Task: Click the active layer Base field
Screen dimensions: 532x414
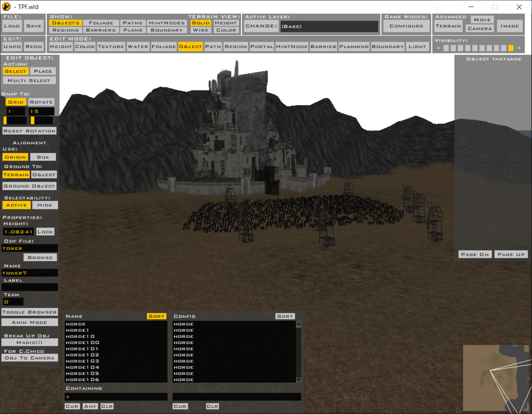Action: pyautogui.click(x=329, y=26)
